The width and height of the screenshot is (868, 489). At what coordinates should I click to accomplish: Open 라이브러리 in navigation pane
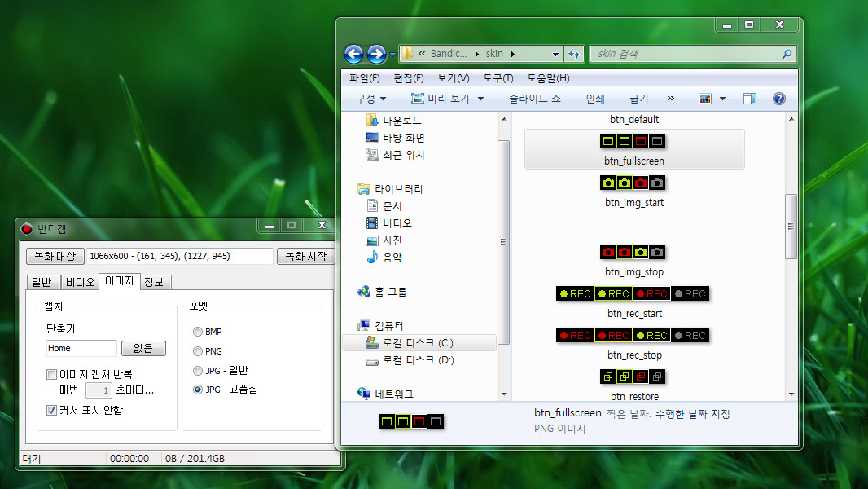(x=390, y=189)
